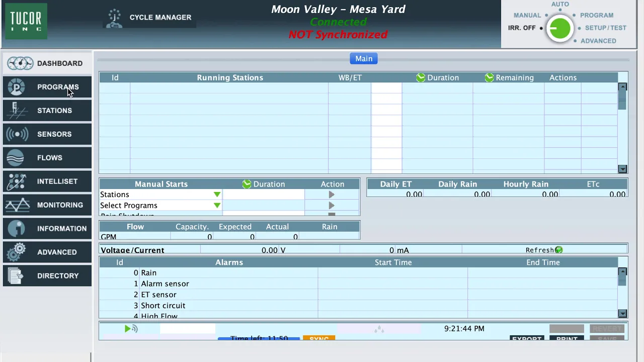Viewport: 644px width, 362px height.
Task: Click the Tucor Inc logo
Action: tap(26, 21)
